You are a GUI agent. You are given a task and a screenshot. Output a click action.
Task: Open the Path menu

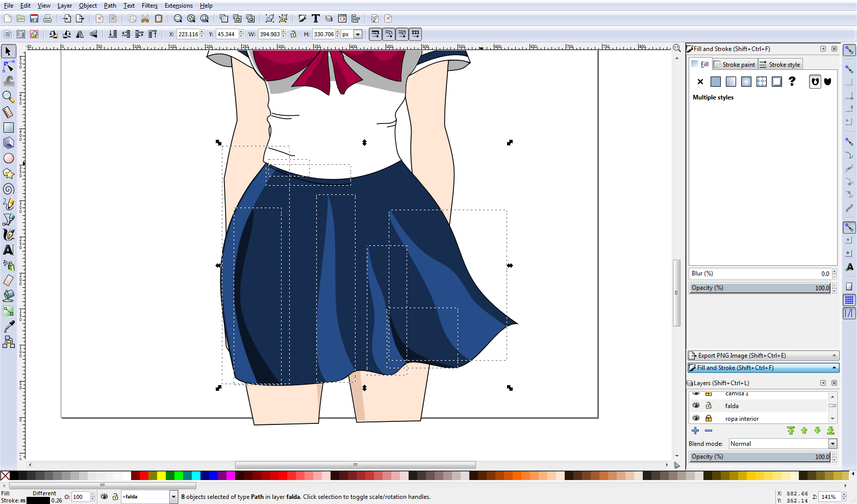110,6
